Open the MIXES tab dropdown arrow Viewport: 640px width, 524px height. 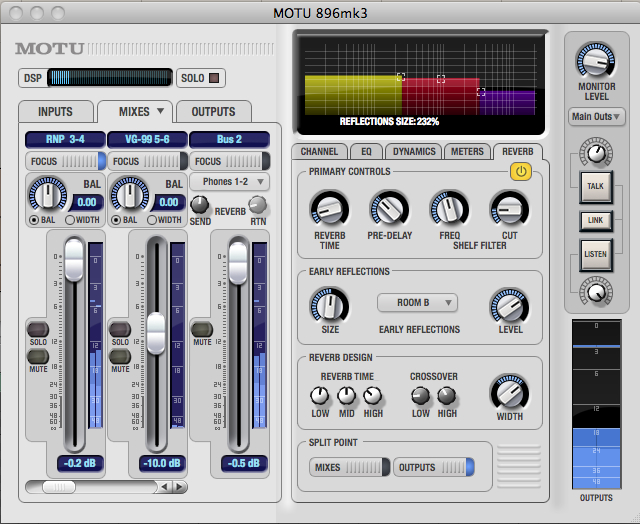(160, 111)
